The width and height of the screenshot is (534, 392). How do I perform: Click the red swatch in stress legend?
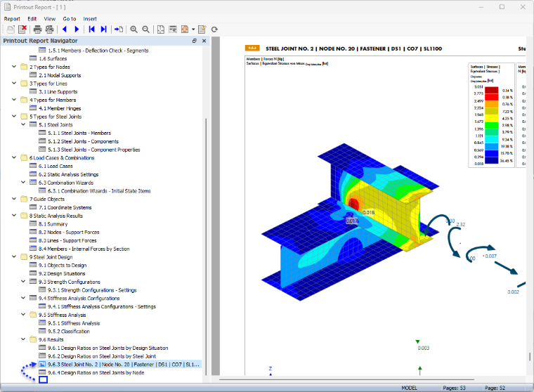click(x=491, y=97)
